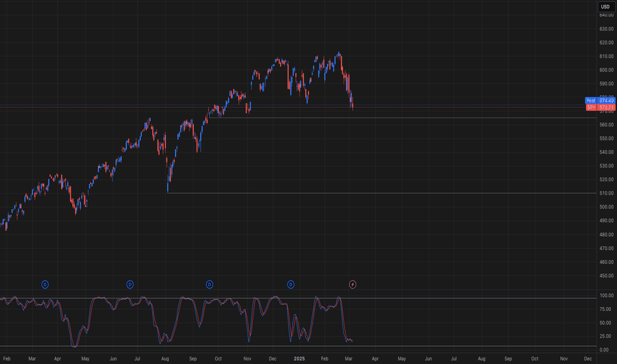Click the 600.00 price scale label
The width and height of the screenshot is (617, 364).
[x=606, y=70]
